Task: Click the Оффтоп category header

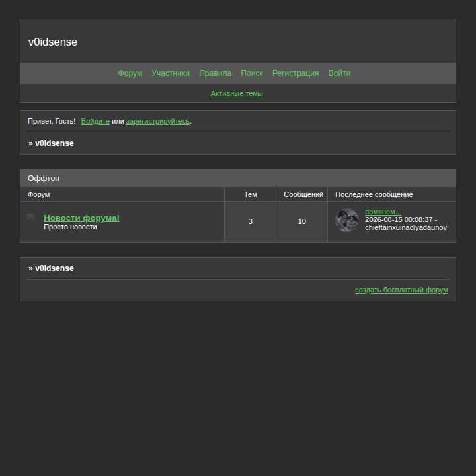Action: tap(44, 178)
